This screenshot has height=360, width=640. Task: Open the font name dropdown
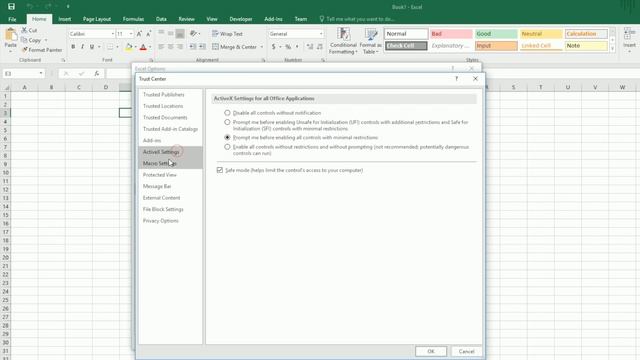pyautogui.click(x=113, y=33)
